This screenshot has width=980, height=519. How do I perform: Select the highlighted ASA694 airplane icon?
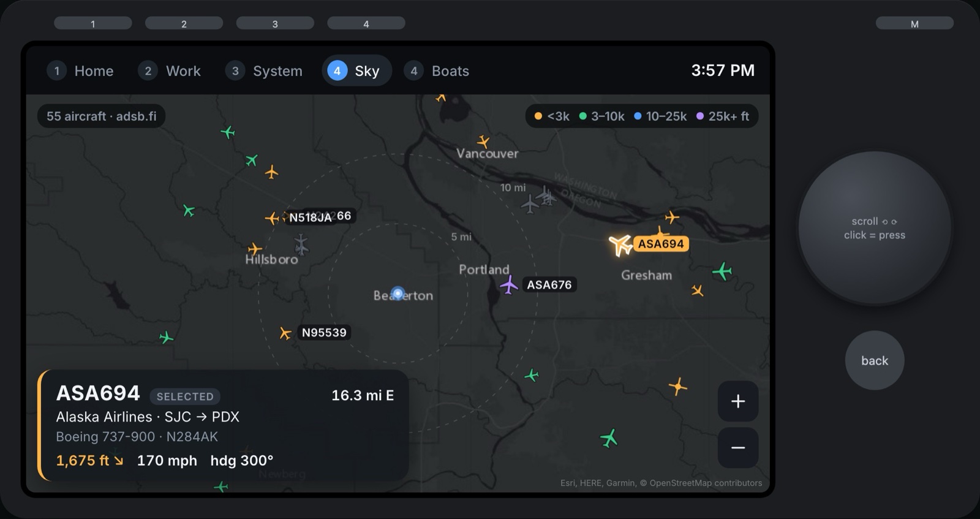point(620,244)
